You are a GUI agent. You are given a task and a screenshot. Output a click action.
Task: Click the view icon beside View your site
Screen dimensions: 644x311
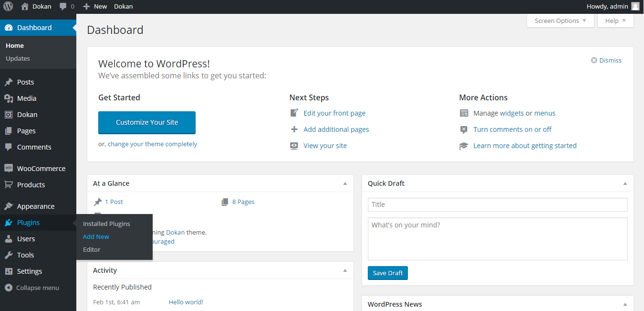click(x=294, y=146)
